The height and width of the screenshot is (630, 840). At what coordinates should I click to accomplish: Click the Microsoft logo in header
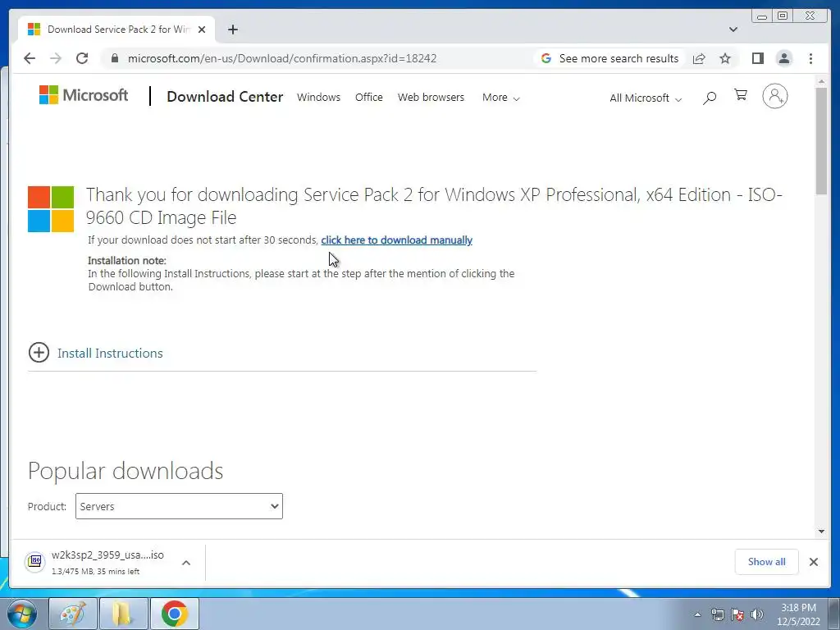tap(84, 95)
